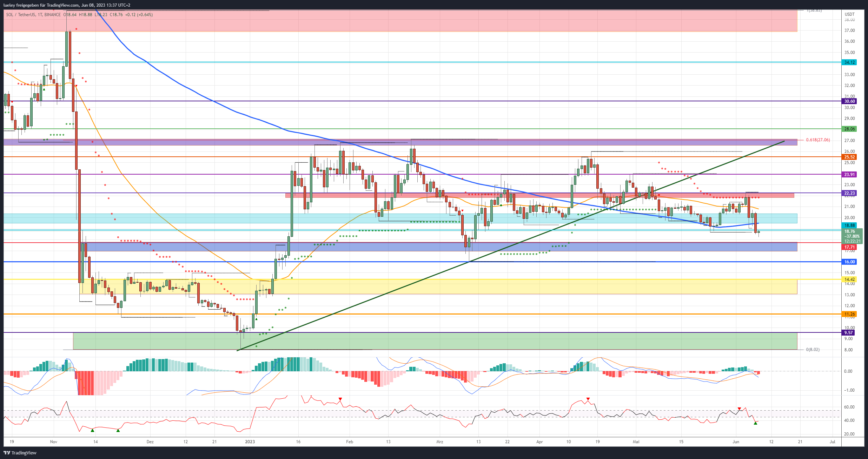Select the 16.00 blue price label
The image size is (868, 459).
pos(849,262)
